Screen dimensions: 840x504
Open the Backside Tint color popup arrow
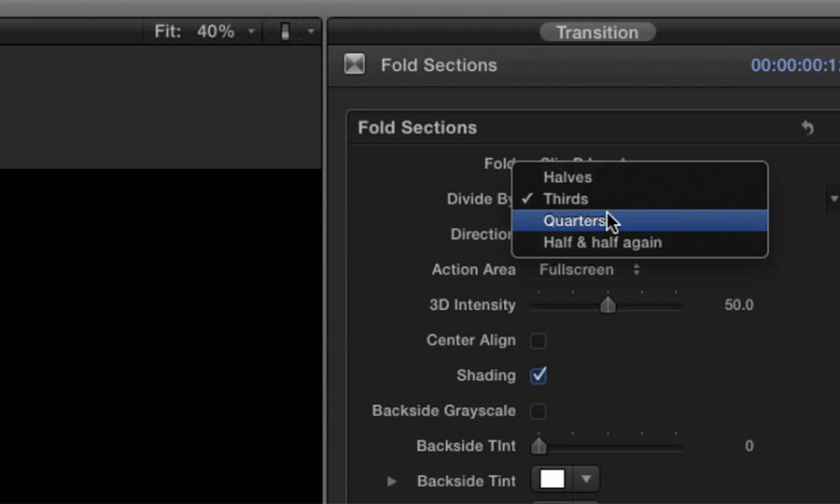[x=586, y=479]
